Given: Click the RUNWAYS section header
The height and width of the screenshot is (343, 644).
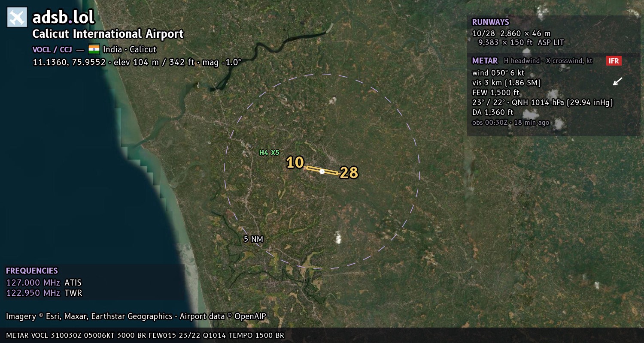Looking at the screenshot, I should coord(490,22).
